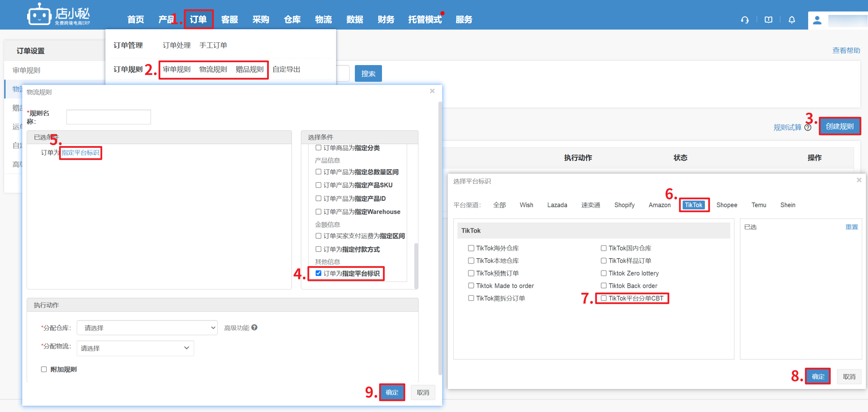
Task: Click the notification bell icon
Action: click(x=792, y=20)
